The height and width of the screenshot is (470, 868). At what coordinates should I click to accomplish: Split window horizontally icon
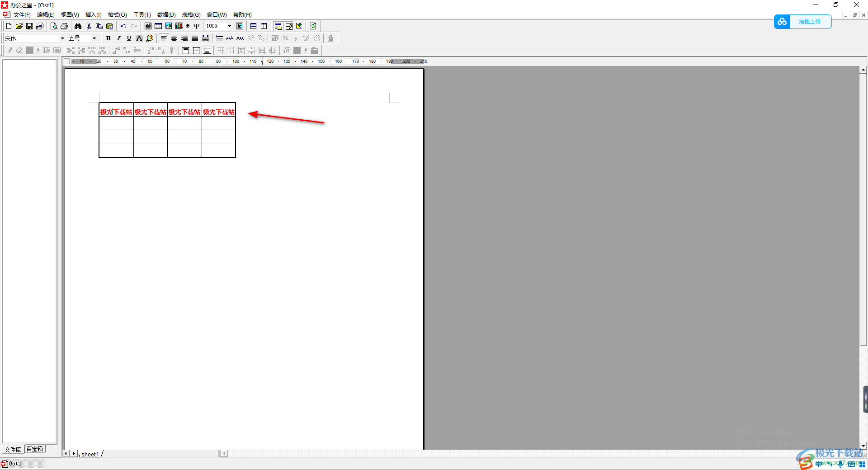(x=254, y=26)
